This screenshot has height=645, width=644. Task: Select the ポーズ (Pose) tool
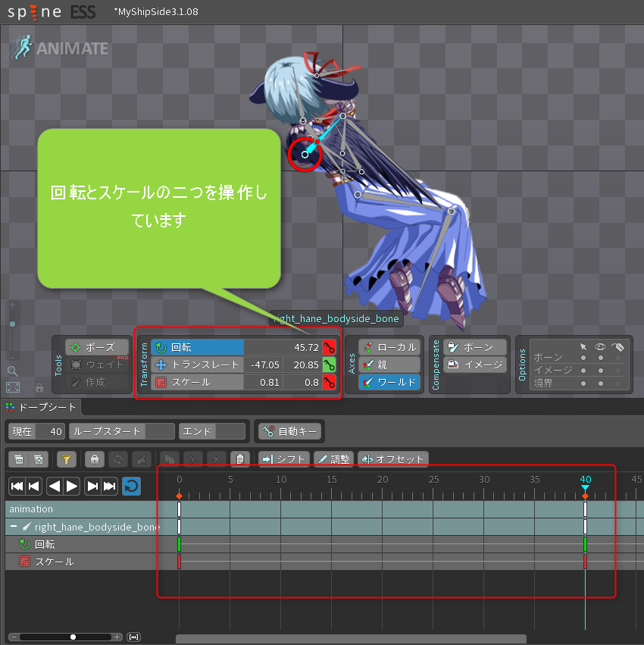point(97,347)
